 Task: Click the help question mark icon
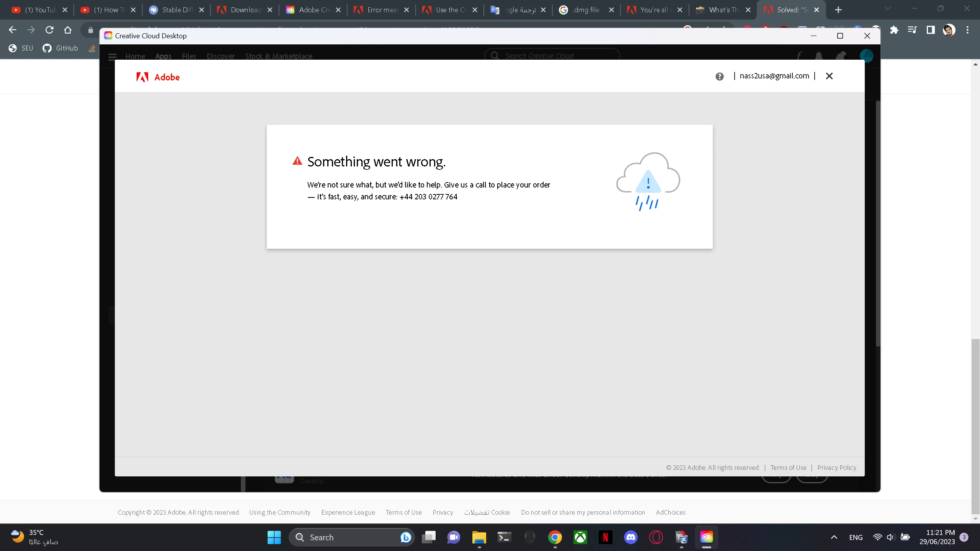tap(719, 77)
